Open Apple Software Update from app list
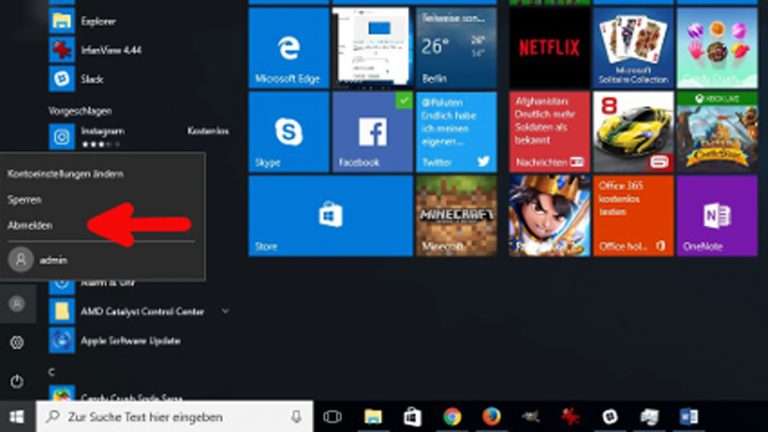 [x=130, y=341]
